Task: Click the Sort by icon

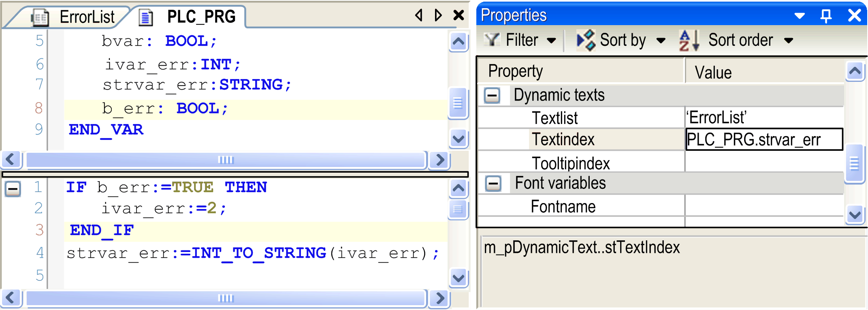Action: 586,40
